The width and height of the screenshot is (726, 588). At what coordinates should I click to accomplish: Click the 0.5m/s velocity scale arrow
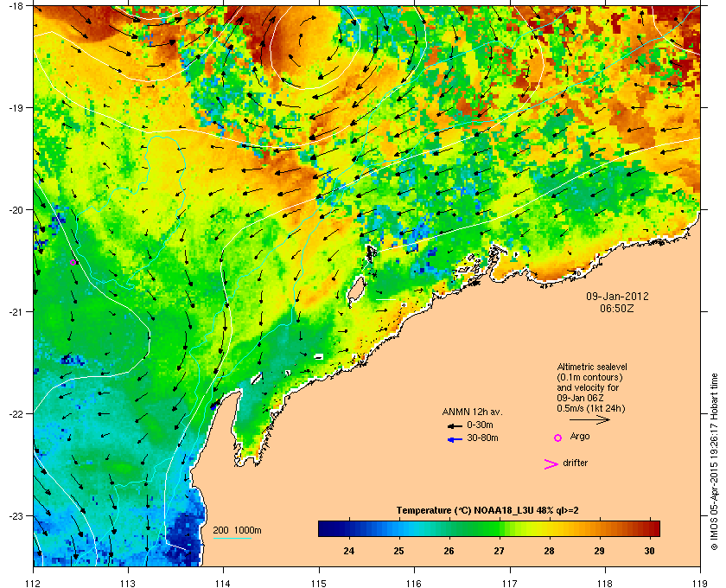coord(589,419)
